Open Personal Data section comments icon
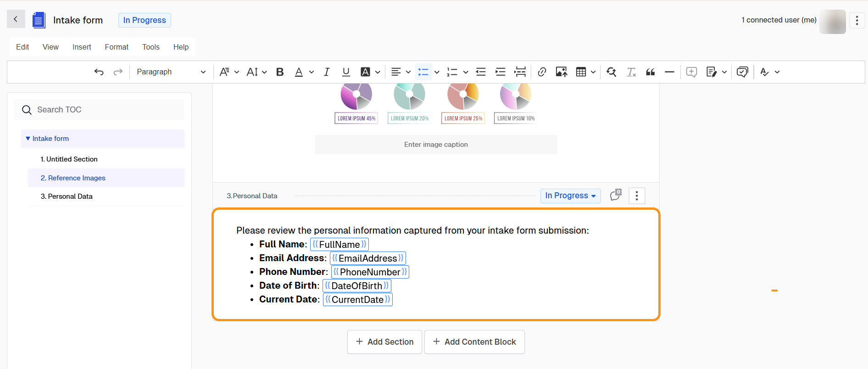 (x=616, y=196)
